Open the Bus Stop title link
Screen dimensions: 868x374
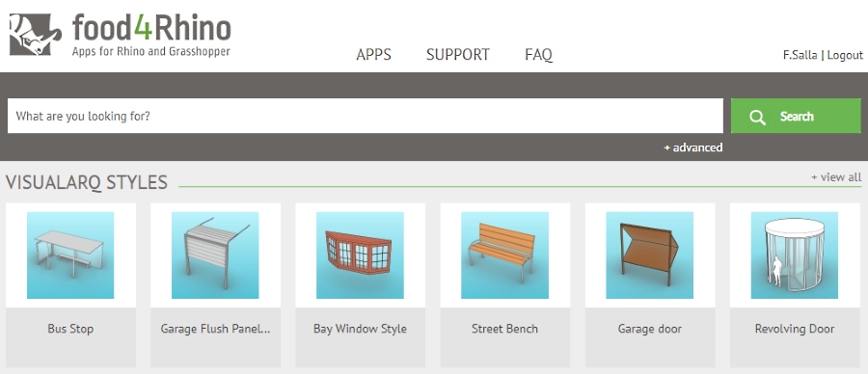coord(70,329)
